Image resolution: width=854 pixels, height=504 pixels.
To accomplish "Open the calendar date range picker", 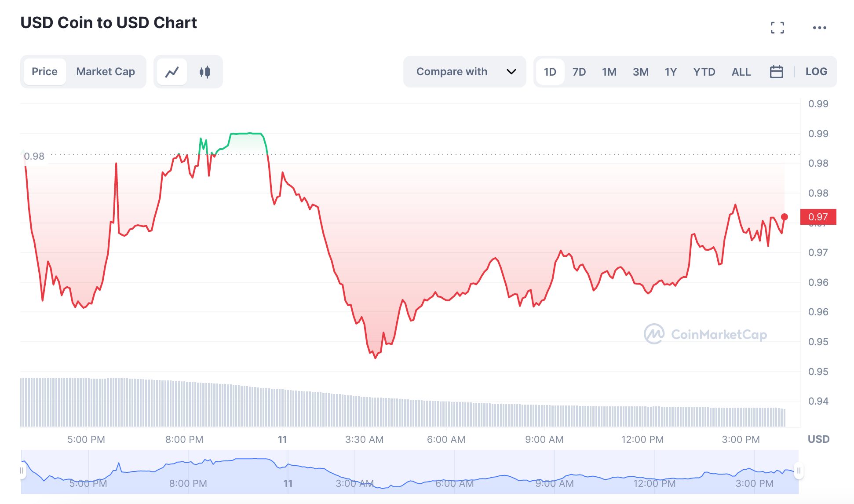I will coord(776,72).
